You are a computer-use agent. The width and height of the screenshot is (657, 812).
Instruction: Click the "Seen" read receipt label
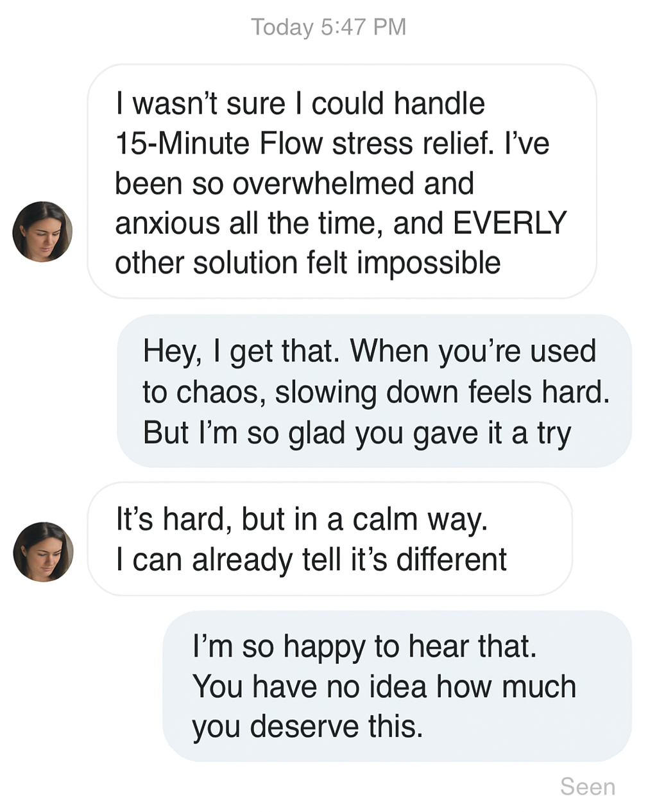pyautogui.click(x=587, y=786)
